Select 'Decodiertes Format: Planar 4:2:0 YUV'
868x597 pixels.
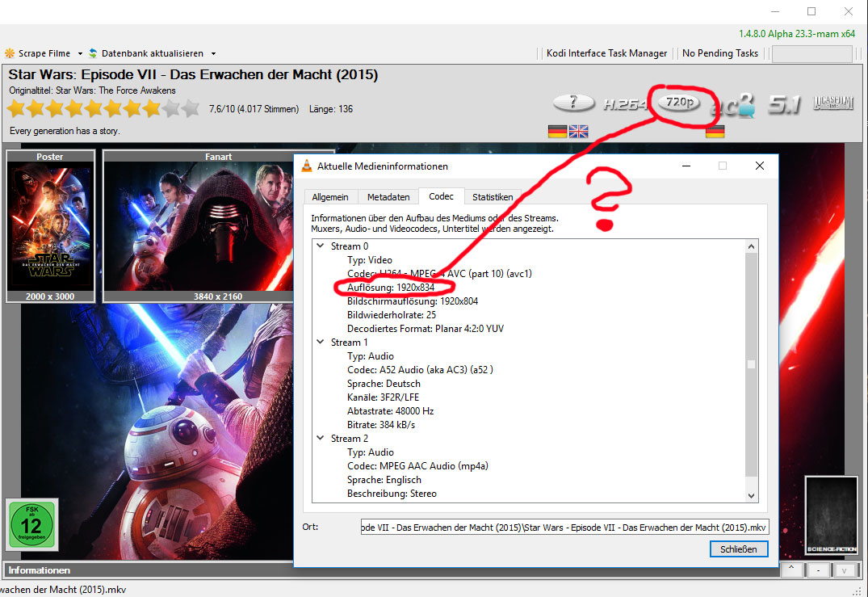[426, 329]
